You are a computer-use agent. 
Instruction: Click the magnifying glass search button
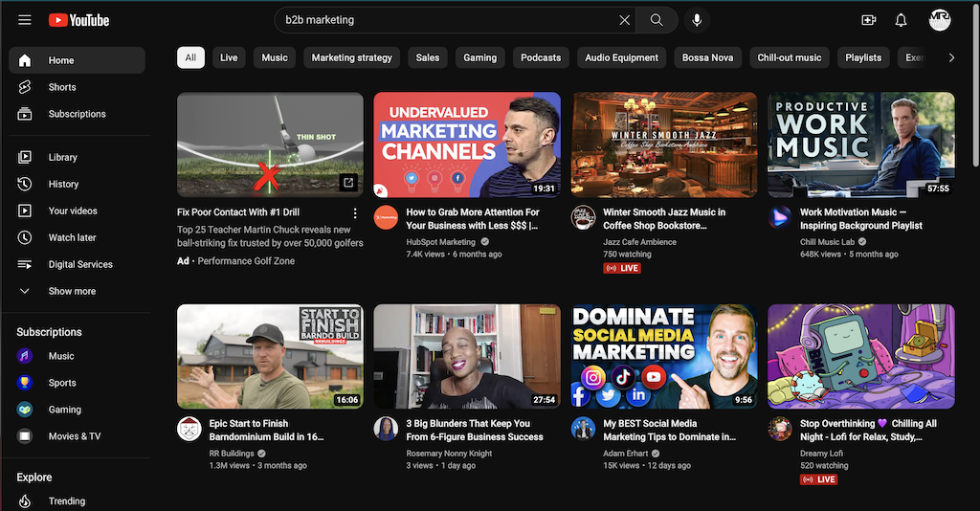[x=657, y=20]
